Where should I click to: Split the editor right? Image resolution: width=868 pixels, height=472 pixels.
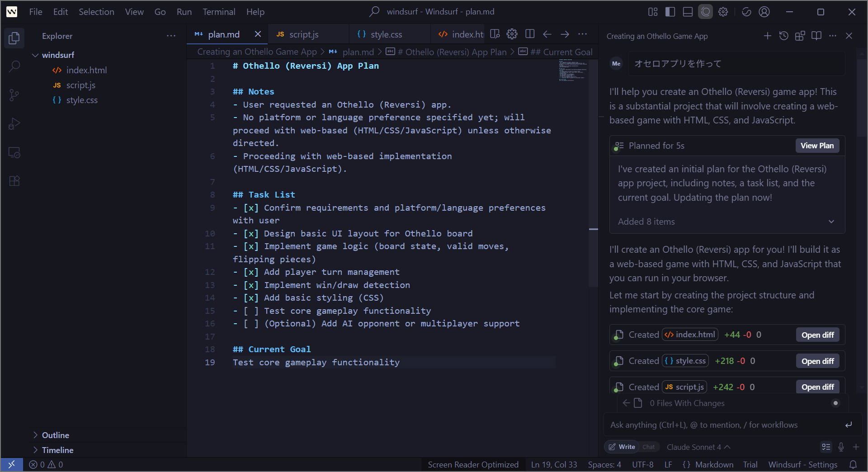point(530,34)
